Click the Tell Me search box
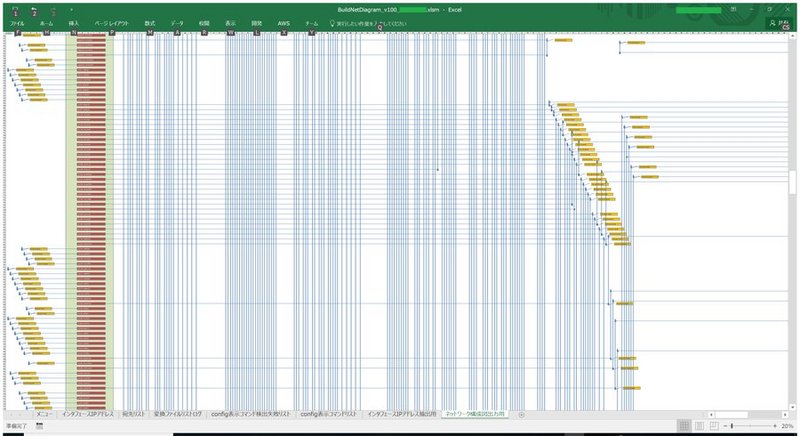 368,23
